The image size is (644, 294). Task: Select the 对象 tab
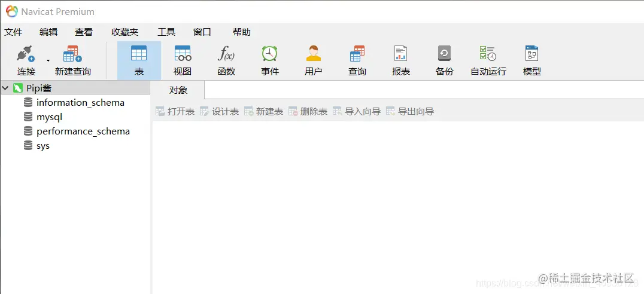click(x=178, y=90)
